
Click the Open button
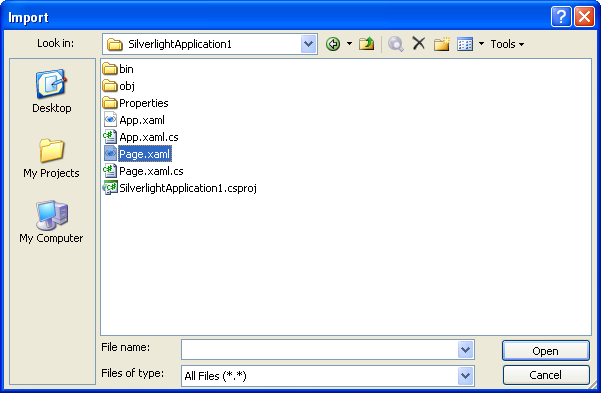[x=545, y=351]
